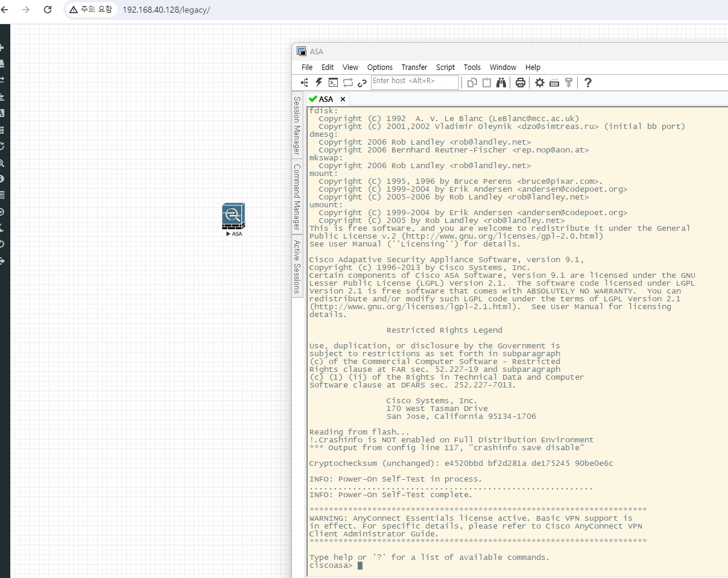
Task: Click the ciscoasa> prompt line in terminal
Action: 336,565
